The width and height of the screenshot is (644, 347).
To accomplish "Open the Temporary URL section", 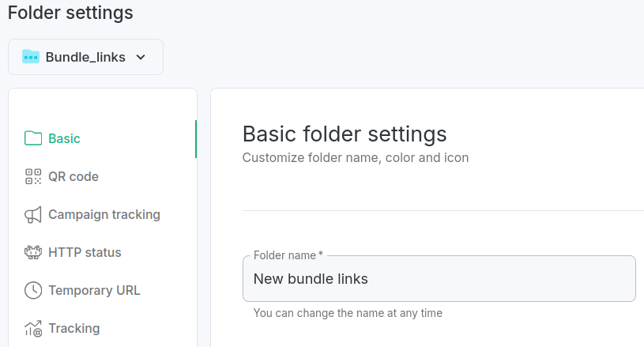I will coord(94,290).
